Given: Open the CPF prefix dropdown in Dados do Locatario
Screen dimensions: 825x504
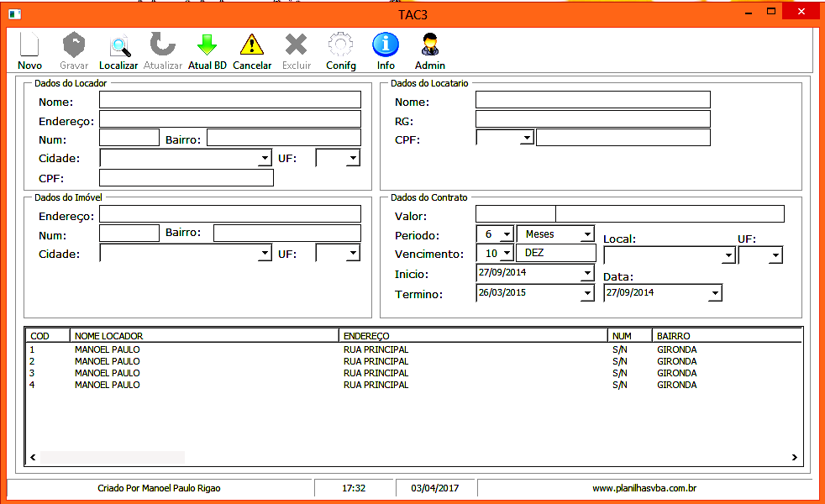Looking at the screenshot, I should point(528,136).
